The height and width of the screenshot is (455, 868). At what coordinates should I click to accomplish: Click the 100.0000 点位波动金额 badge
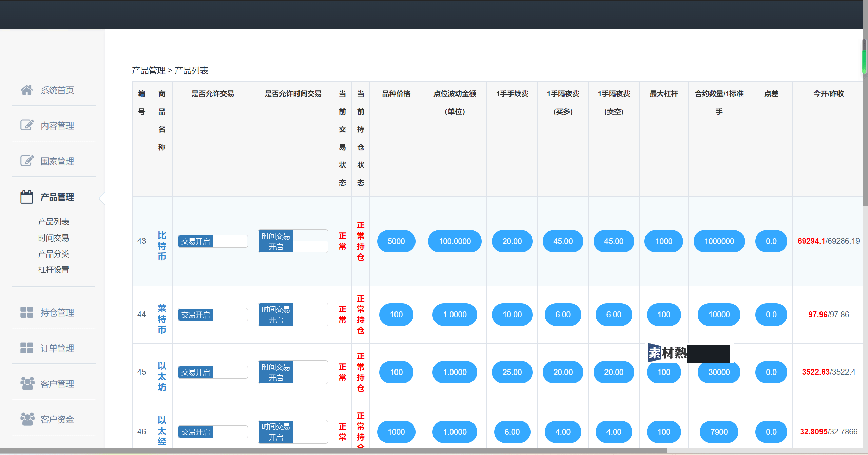pos(455,241)
